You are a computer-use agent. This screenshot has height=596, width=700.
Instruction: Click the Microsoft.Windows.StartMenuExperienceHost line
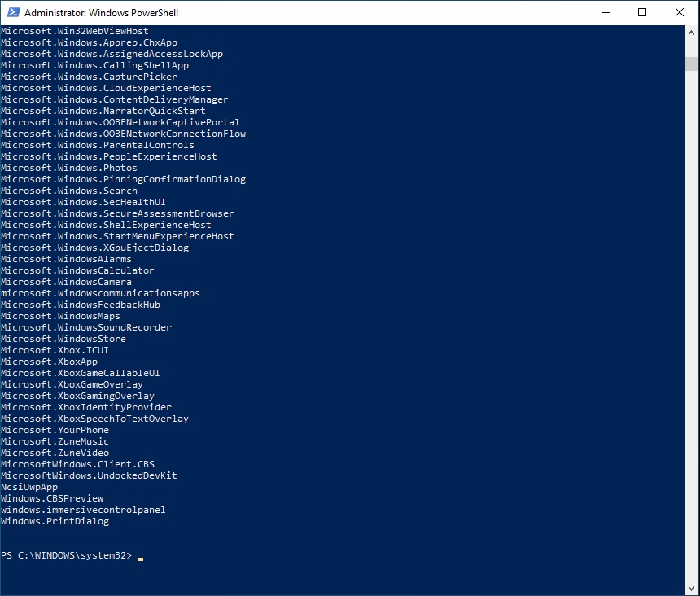coord(117,236)
